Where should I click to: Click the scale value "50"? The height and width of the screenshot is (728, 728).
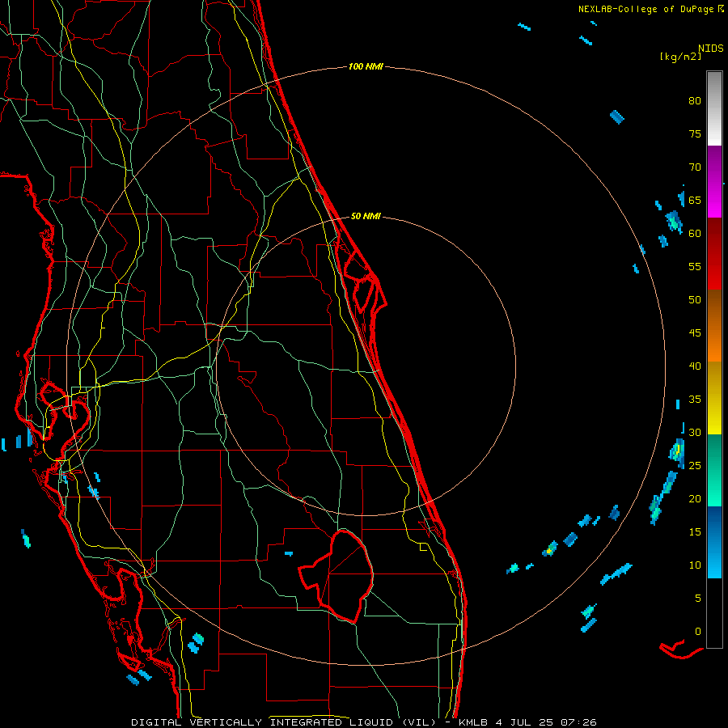[x=695, y=300]
